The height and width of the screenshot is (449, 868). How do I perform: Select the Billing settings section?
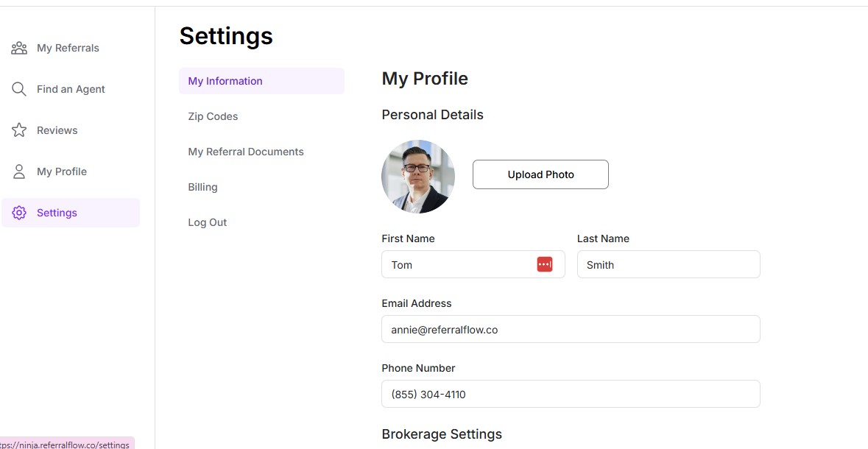pyautogui.click(x=202, y=187)
